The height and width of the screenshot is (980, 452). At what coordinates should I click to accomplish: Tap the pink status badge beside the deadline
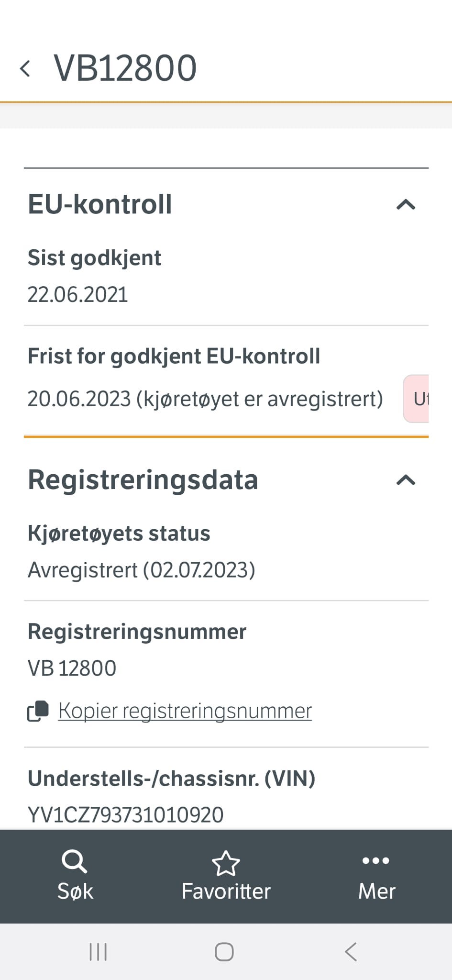(417, 399)
